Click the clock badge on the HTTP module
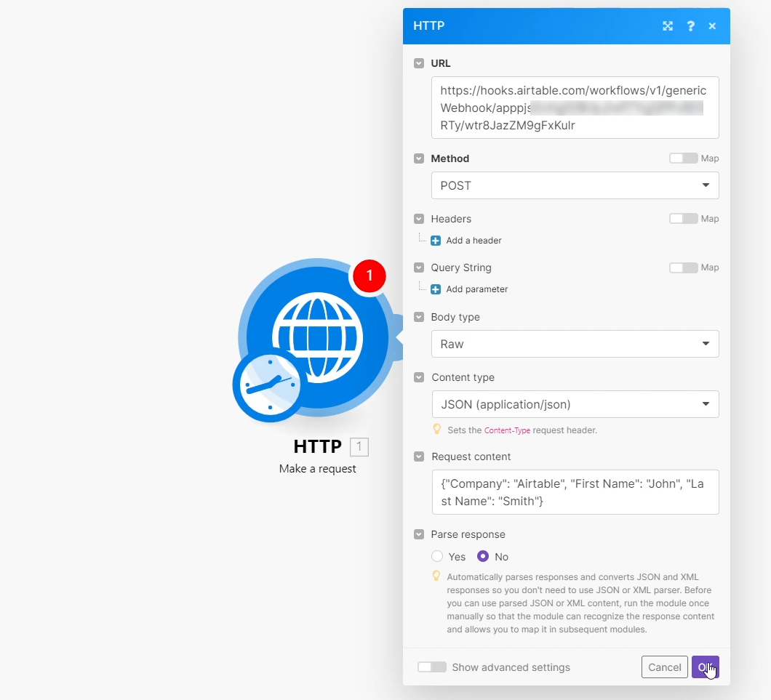 click(268, 386)
